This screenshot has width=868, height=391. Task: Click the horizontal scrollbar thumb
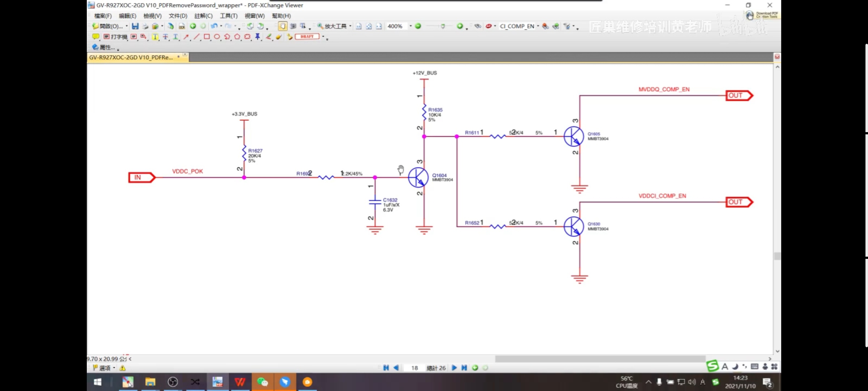[600, 359]
